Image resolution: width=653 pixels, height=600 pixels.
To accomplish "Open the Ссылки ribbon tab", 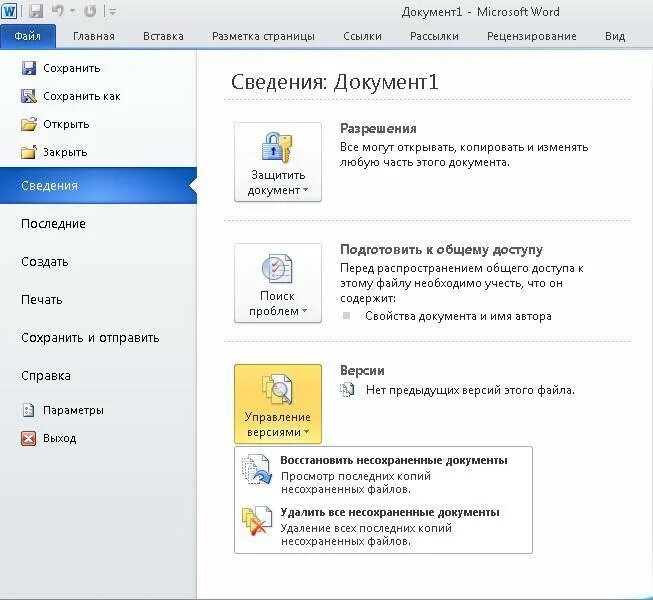I will [362, 36].
